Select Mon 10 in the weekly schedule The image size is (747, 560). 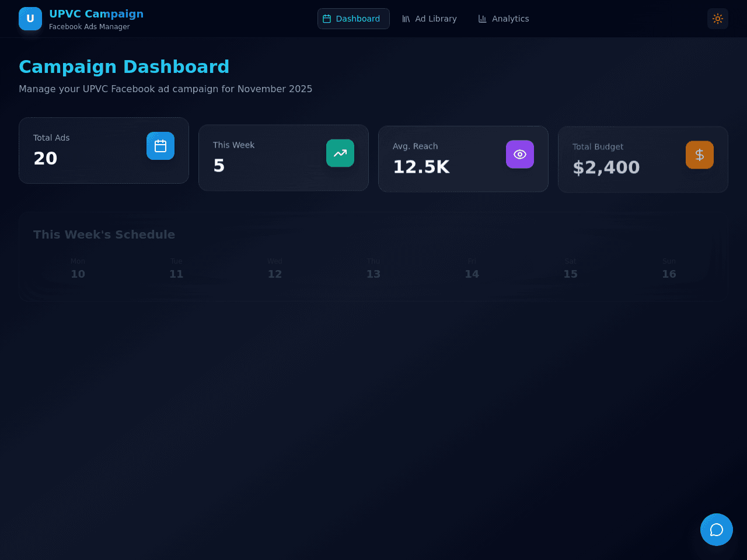click(x=78, y=269)
